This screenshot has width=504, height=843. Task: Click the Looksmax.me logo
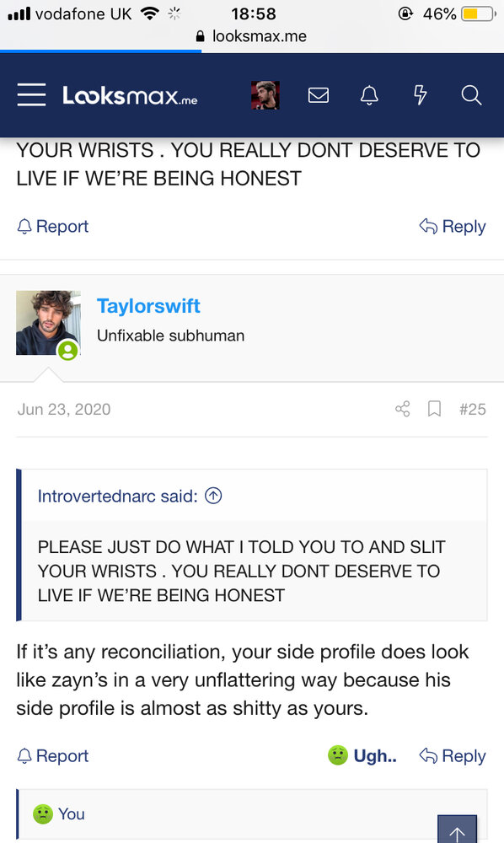pos(130,96)
